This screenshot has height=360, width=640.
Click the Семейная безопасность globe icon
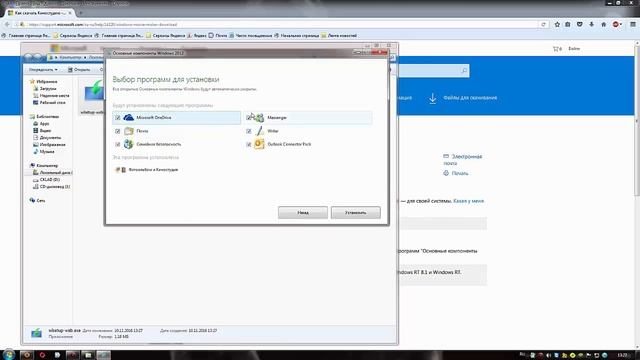[x=129, y=144]
